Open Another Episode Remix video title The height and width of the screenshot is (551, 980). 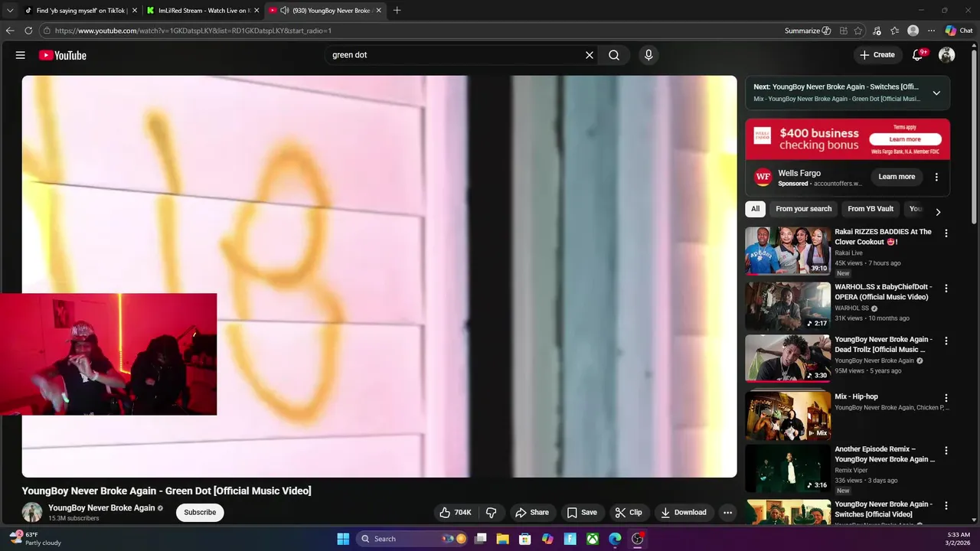(884, 455)
